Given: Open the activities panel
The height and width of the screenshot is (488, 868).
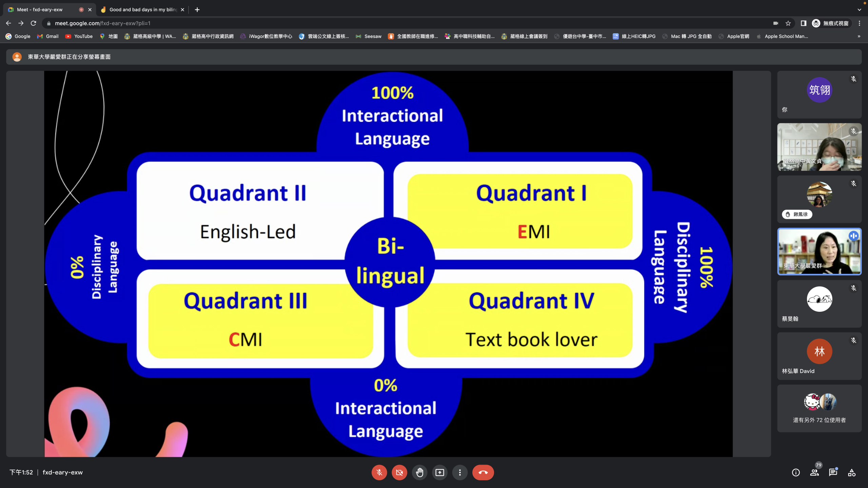Looking at the screenshot, I should coord(852,472).
